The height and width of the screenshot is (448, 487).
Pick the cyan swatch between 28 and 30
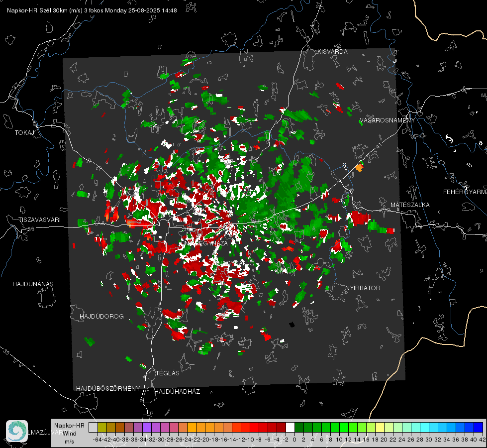[x=425, y=427]
